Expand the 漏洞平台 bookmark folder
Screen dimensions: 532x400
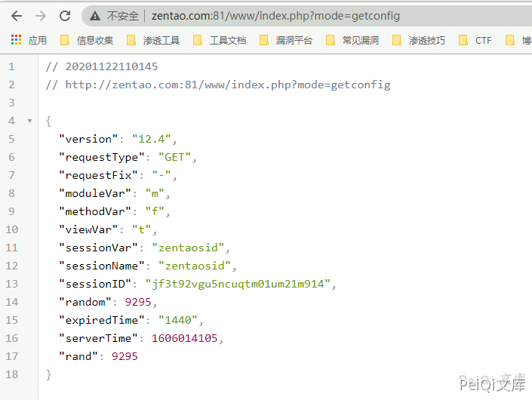[286, 40]
